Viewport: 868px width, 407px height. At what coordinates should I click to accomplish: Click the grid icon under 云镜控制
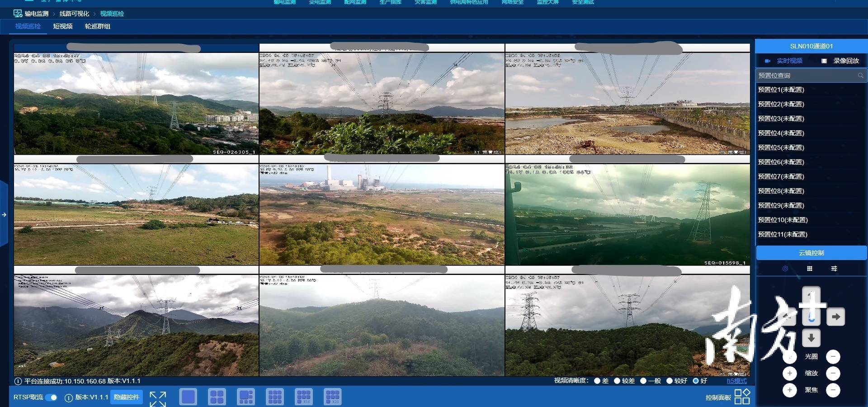point(810,269)
